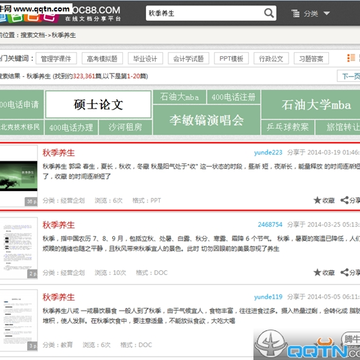360x360 pixels.
Task: Go to next page via 下一页
Action: (x=349, y=76)
